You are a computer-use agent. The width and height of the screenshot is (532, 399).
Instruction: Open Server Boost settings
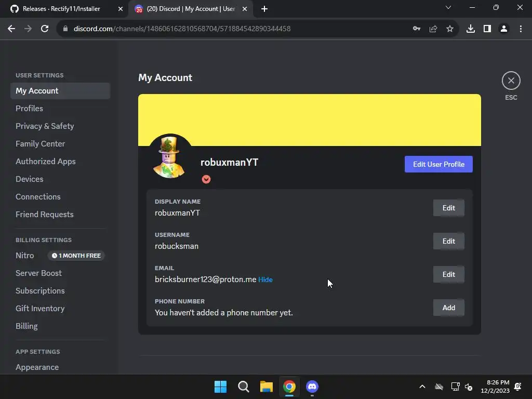(x=60, y=273)
